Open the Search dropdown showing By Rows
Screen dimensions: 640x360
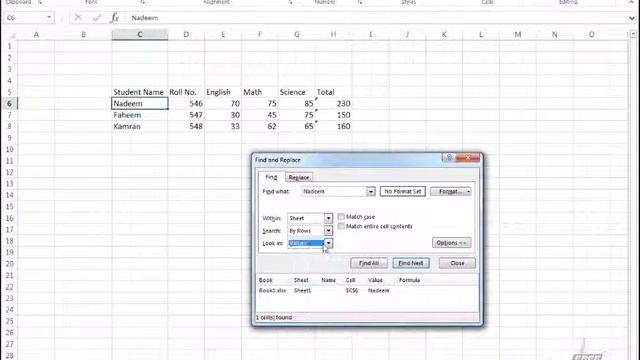point(328,231)
